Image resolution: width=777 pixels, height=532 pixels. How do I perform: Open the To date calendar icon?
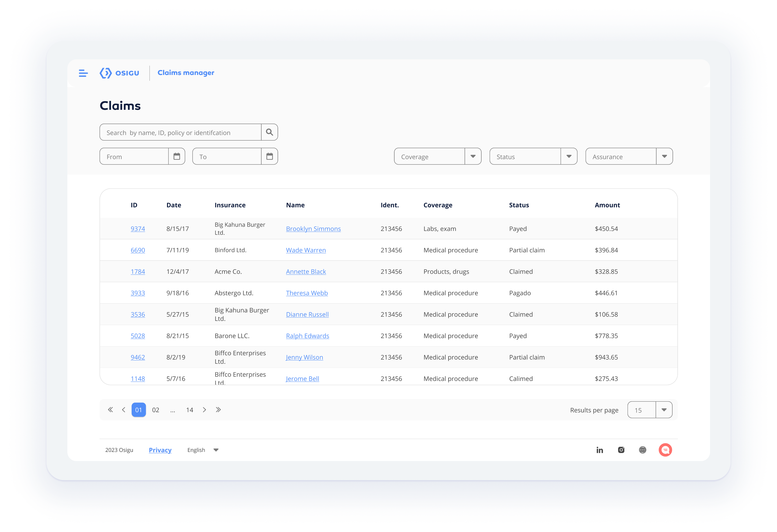pyautogui.click(x=270, y=157)
